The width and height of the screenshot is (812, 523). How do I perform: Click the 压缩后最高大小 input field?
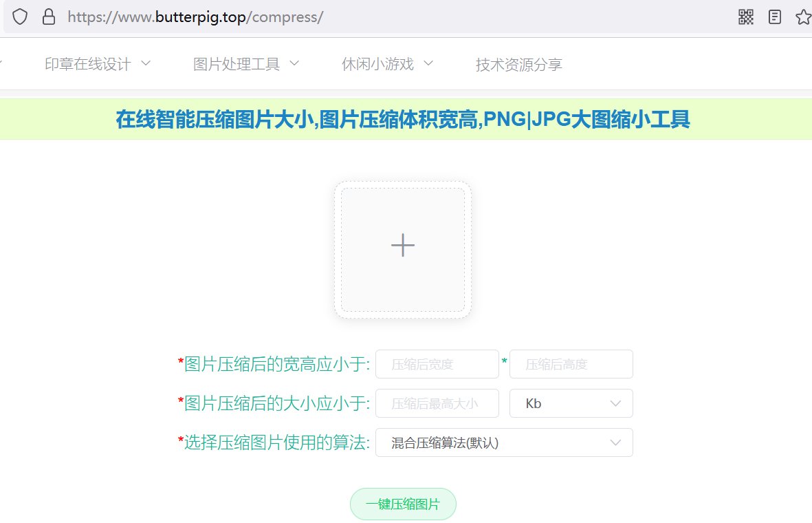click(437, 403)
